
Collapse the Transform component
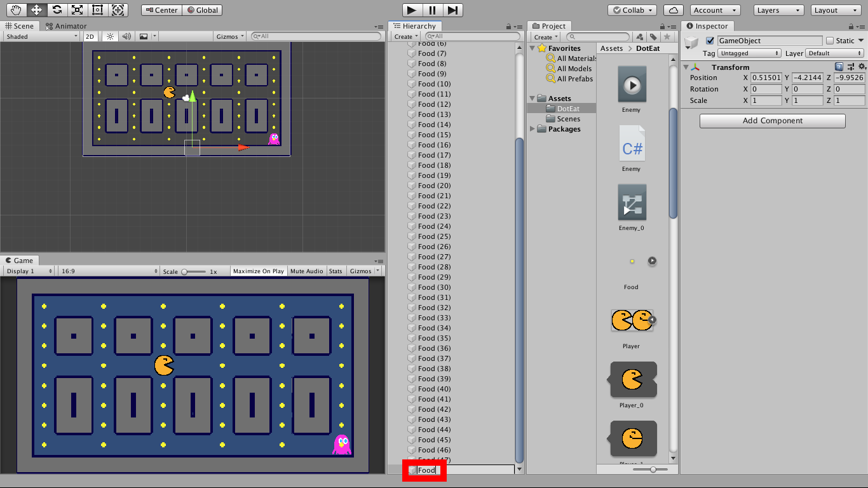tap(686, 67)
